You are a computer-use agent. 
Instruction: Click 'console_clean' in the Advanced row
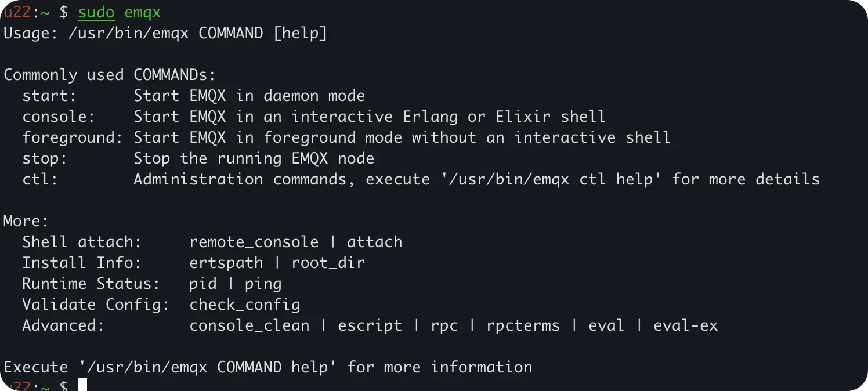249,325
